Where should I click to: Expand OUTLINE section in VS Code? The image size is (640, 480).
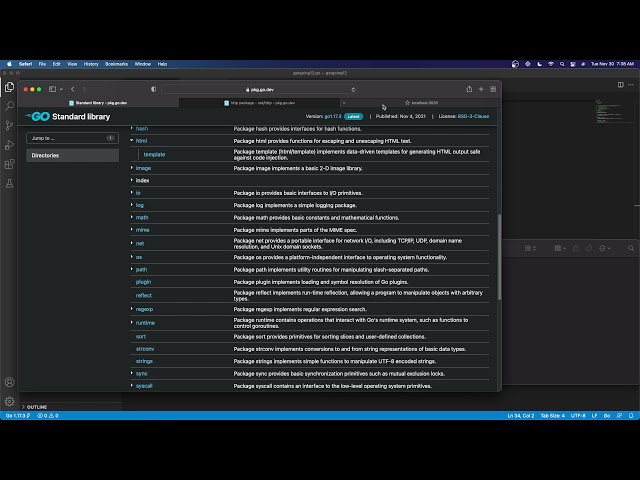35,407
